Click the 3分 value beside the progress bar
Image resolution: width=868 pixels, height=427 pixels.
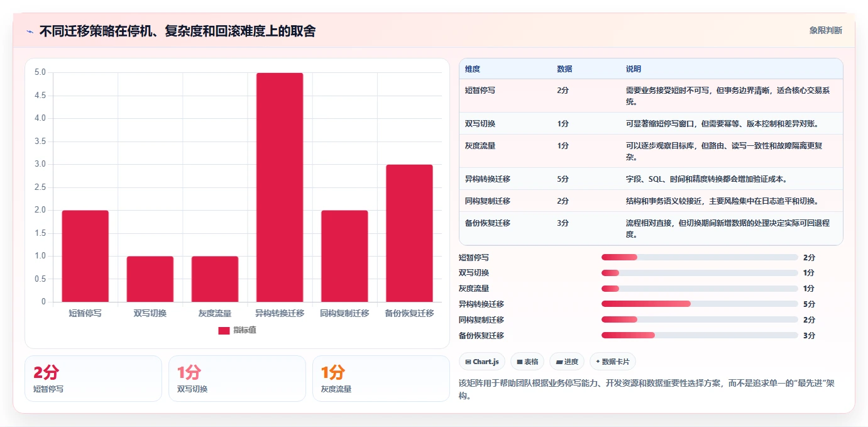809,336
